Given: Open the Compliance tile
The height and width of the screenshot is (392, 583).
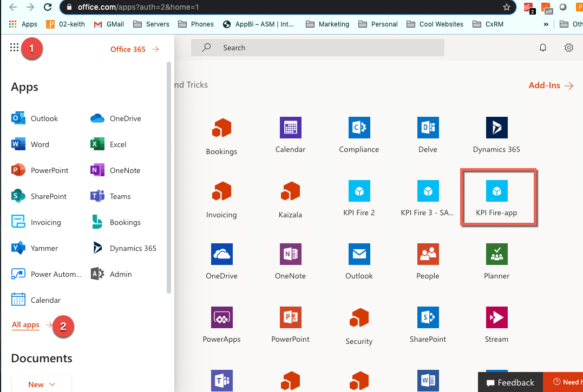Looking at the screenshot, I should (x=359, y=135).
